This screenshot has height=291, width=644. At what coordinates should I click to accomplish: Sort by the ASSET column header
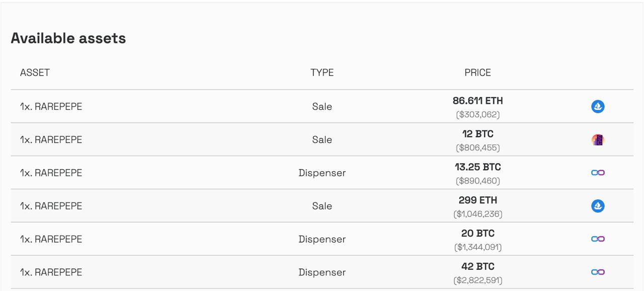[x=35, y=72]
